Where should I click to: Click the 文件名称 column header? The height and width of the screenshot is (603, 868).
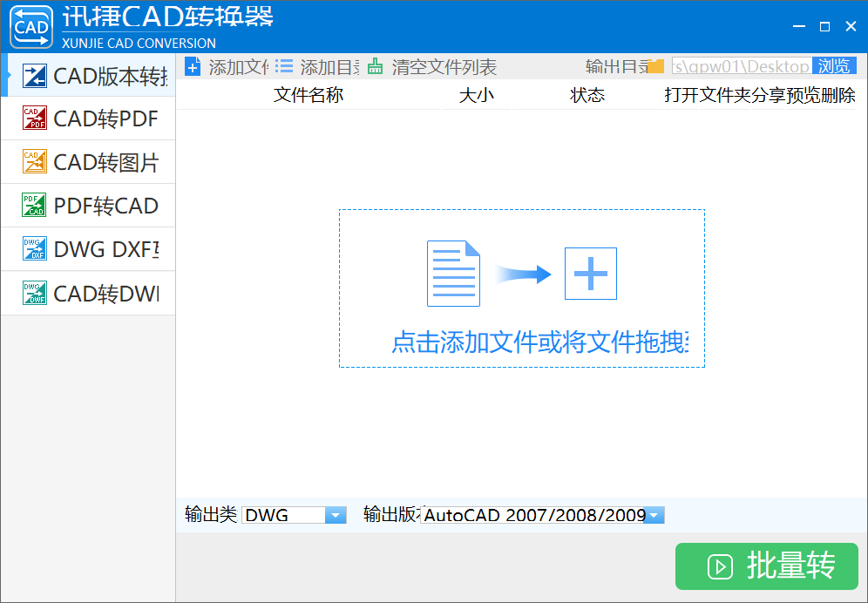click(309, 95)
